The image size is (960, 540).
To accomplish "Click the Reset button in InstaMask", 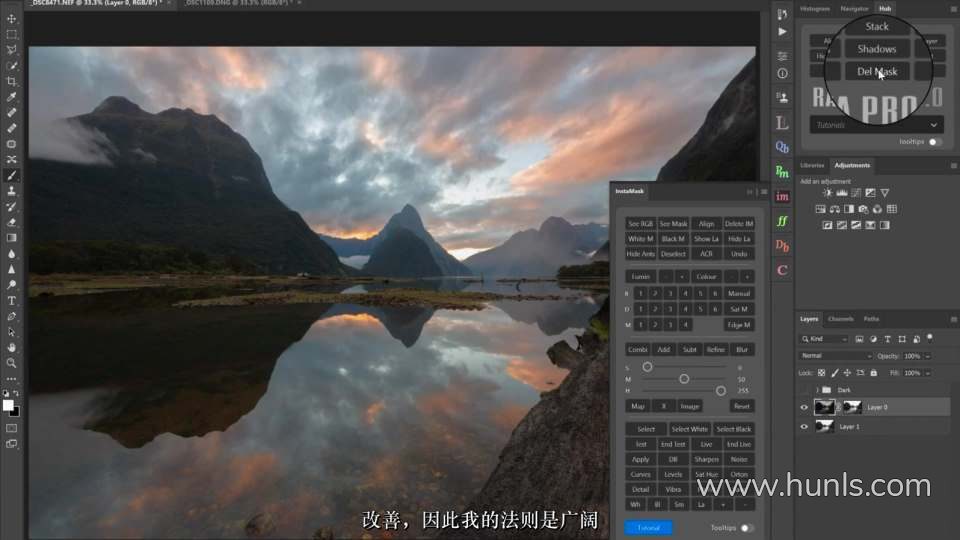I will click(741, 407).
